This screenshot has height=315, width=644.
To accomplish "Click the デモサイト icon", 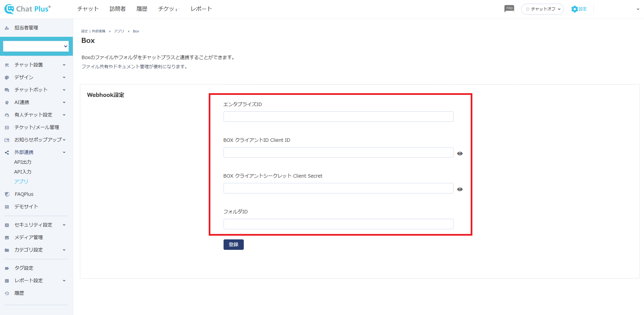I will (x=7, y=207).
